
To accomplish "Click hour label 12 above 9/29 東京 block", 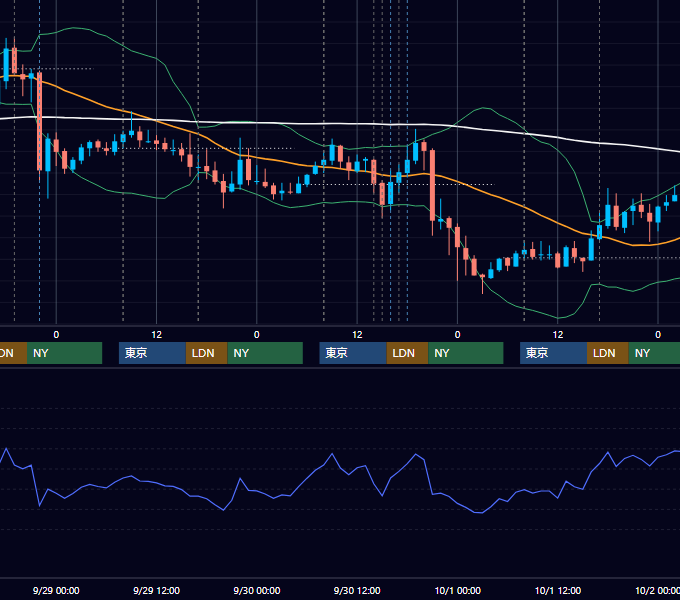I will click(x=157, y=335).
